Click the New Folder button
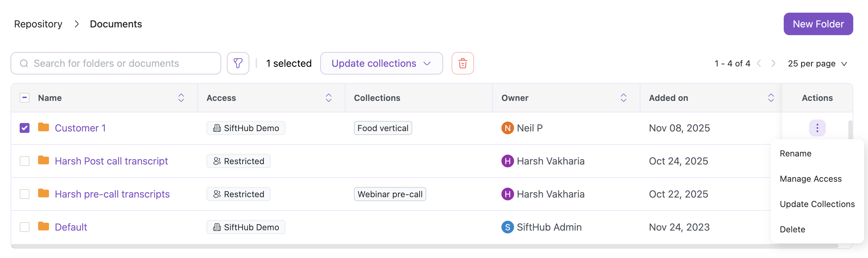 click(x=818, y=24)
